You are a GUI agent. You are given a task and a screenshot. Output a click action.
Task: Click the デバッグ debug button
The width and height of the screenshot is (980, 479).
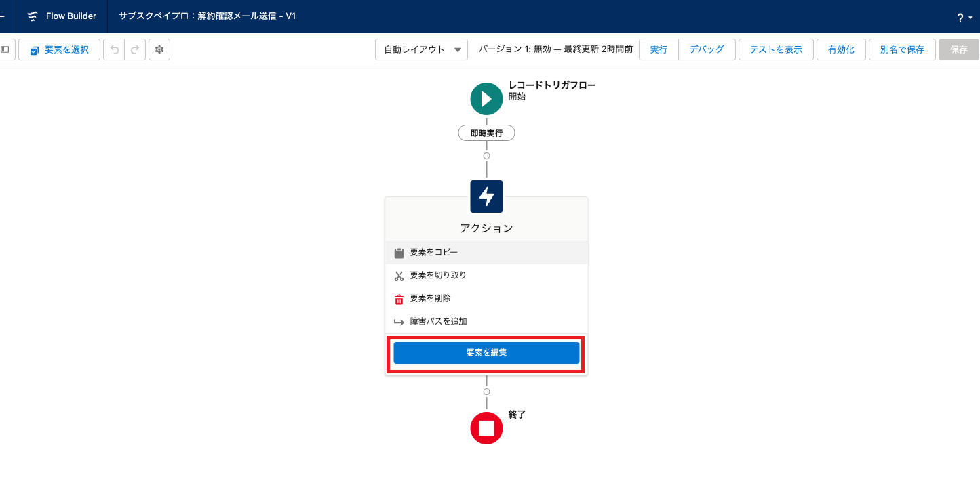pos(707,49)
